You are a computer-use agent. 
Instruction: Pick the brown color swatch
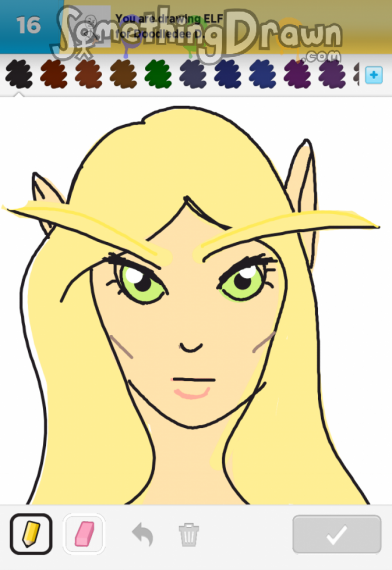pyautogui.click(x=123, y=74)
